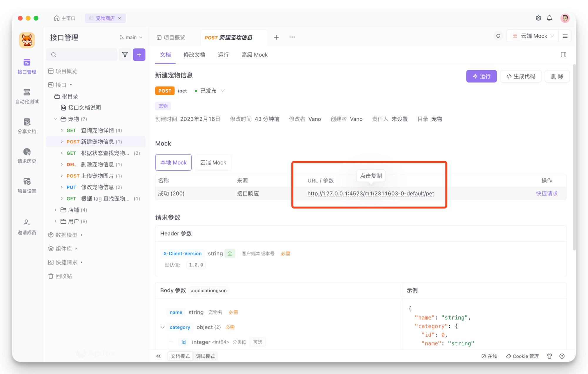Open the 项目概览 tab
Screen dimensions: 588x374
(171, 37)
